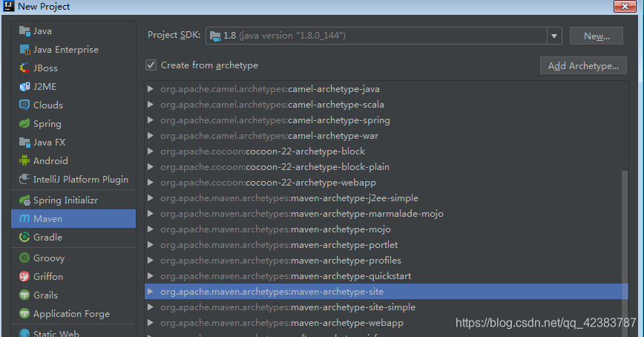Open the Project SDK dropdown arrow
Screen dimensions: 644x337
[554, 36]
